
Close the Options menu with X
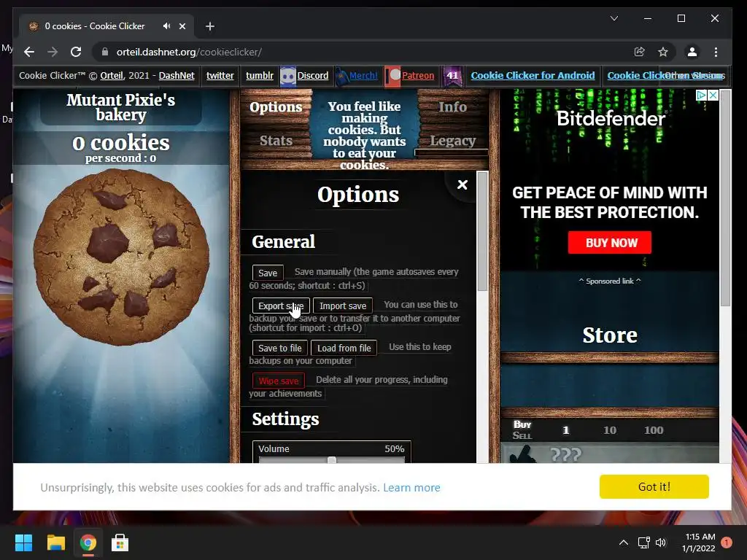462,184
